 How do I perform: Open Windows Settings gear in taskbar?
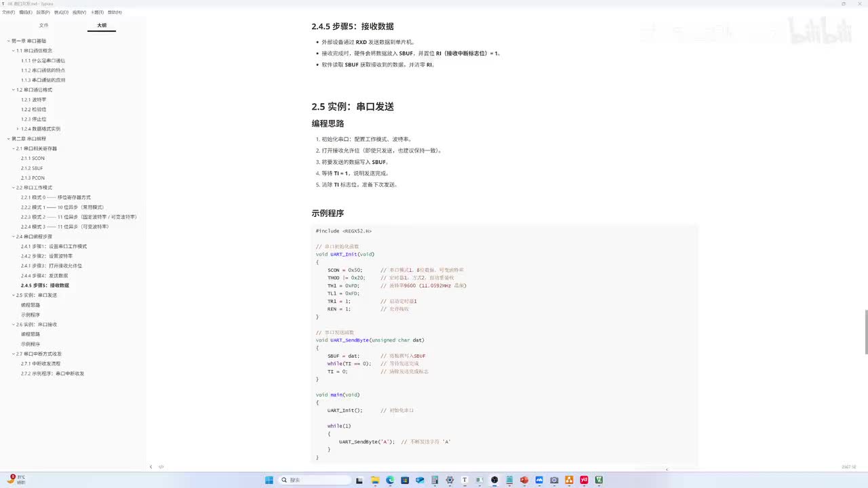click(450, 480)
